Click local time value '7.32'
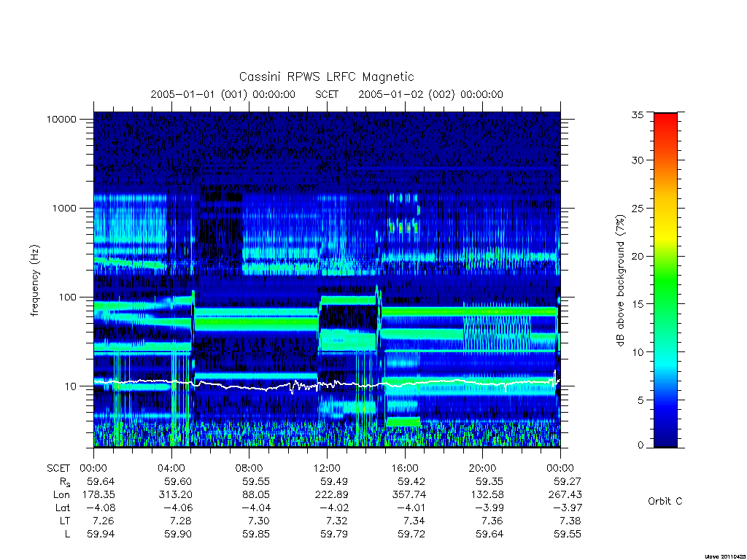Image resolution: width=747 pixels, height=560 pixels. [337, 521]
